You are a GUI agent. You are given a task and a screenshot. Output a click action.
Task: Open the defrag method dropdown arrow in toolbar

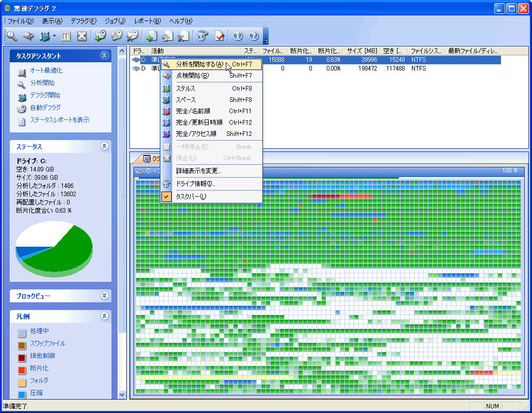54,36
